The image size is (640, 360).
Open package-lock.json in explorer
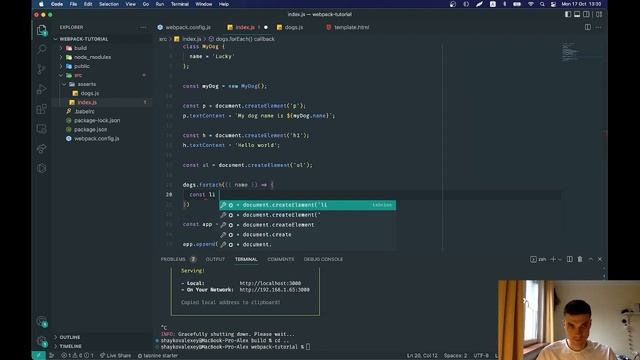tap(97, 120)
